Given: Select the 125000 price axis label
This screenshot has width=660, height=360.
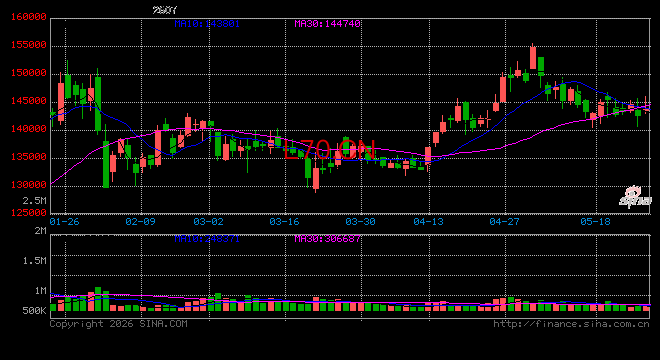Looking at the screenshot, I should click(28, 213).
